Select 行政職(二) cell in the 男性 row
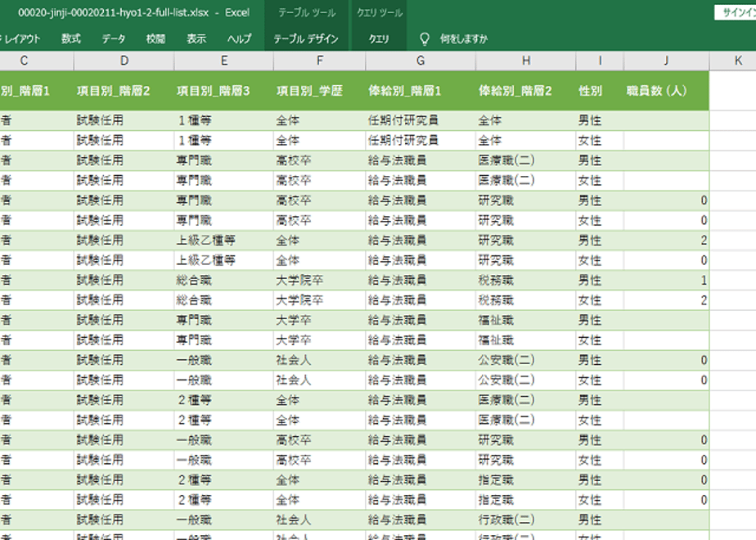The height and width of the screenshot is (540, 756). [x=526, y=520]
